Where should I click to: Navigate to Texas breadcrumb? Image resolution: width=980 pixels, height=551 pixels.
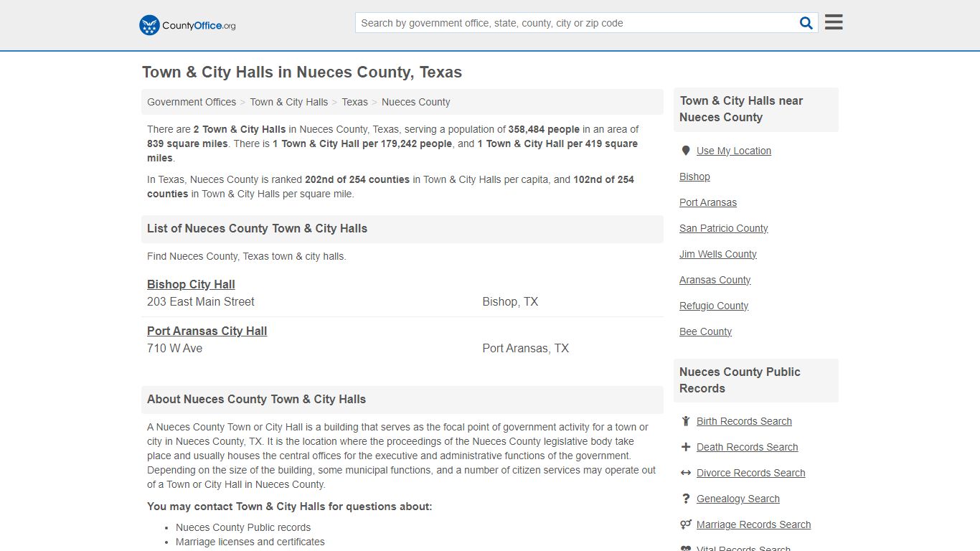354,102
